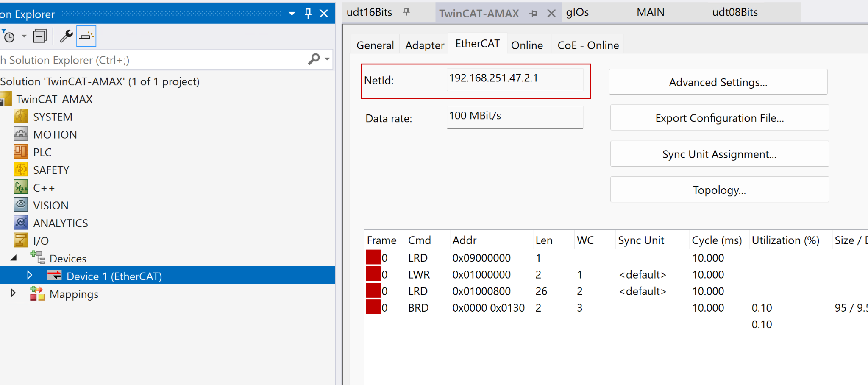Screen dimensions: 868x385
Task: Collapse the Devices tree node
Action: 14,258
